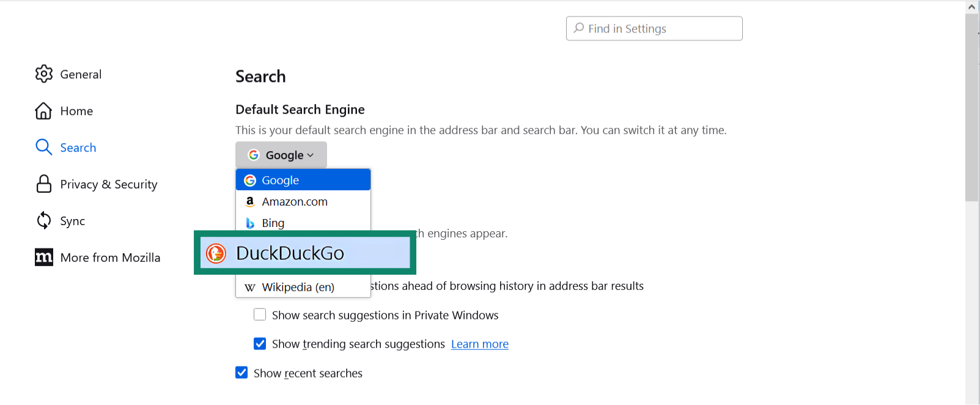Select the highlighted Google option

[303, 180]
